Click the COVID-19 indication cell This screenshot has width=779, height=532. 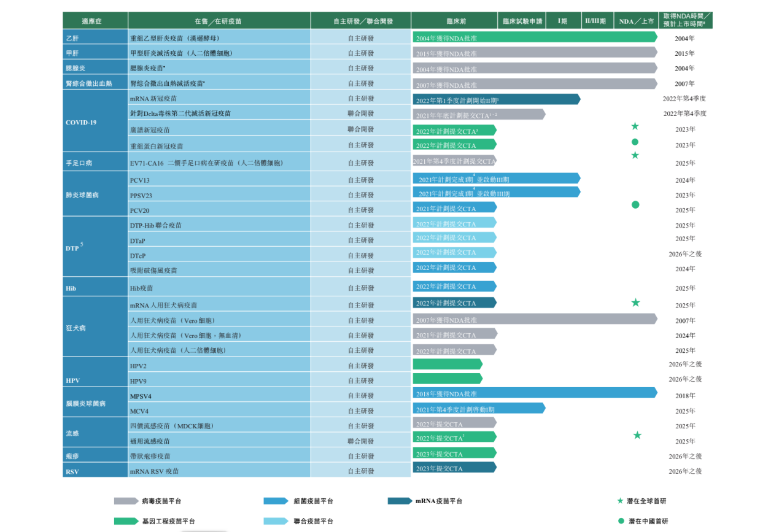pyautogui.click(x=95, y=122)
